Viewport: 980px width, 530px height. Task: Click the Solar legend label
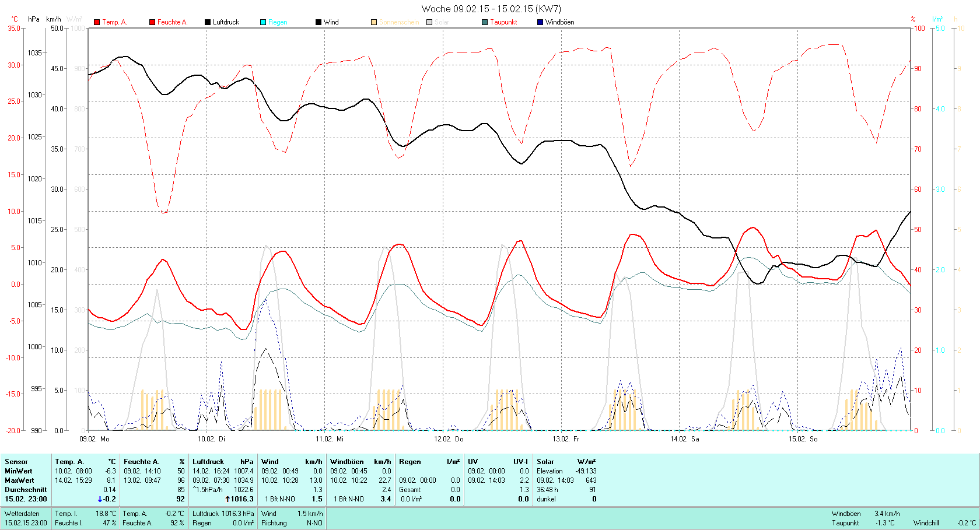point(442,22)
